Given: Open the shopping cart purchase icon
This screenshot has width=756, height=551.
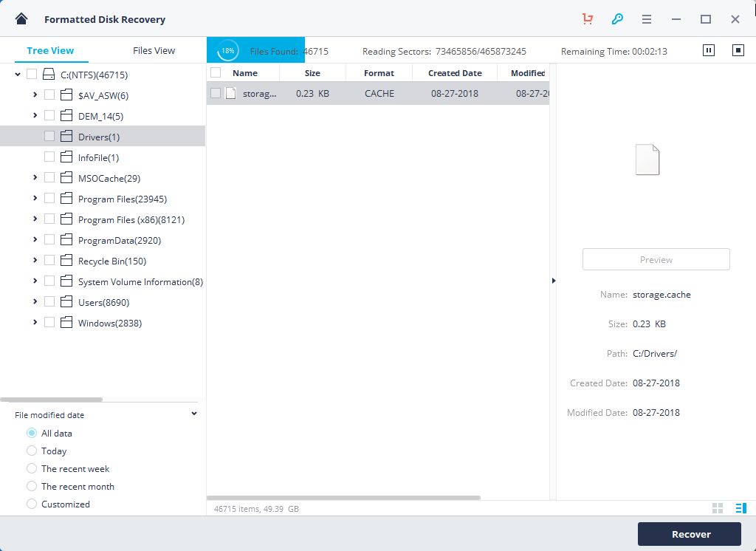Looking at the screenshot, I should point(588,19).
